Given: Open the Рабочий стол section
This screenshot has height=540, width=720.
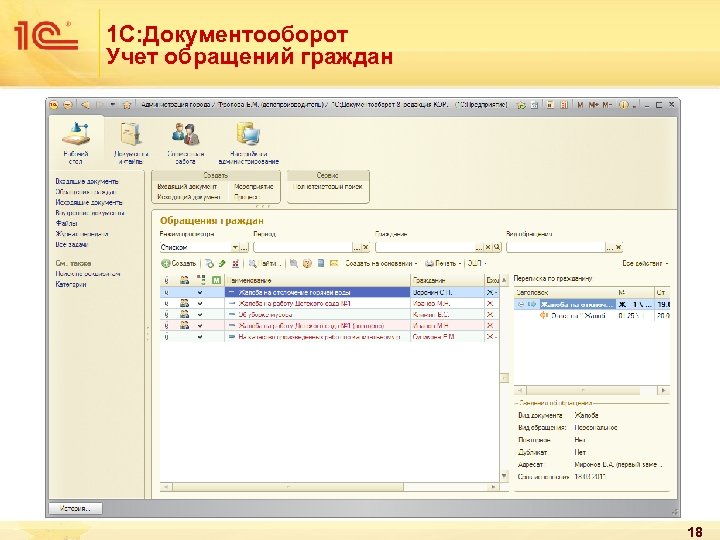Looking at the screenshot, I should coord(76,142).
